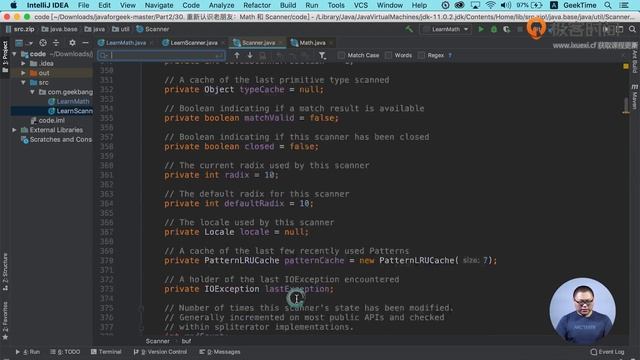This screenshot has height=360, width=640.
Task: Expand the .idea folder
Action: [x=23, y=63]
